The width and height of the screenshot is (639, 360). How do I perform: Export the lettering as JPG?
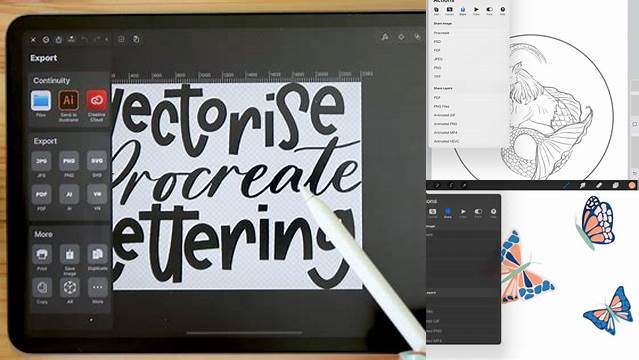click(x=41, y=161)
